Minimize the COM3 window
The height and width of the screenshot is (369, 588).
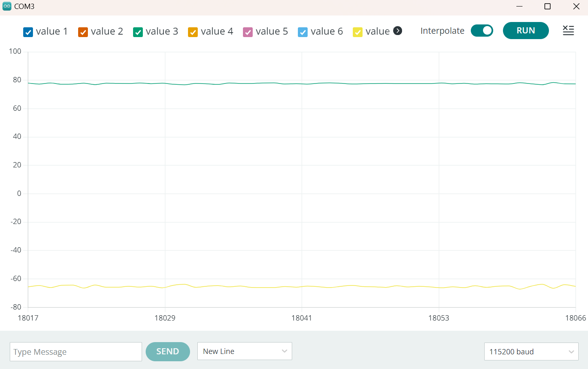pyautogui.click(x=520, y=6)
